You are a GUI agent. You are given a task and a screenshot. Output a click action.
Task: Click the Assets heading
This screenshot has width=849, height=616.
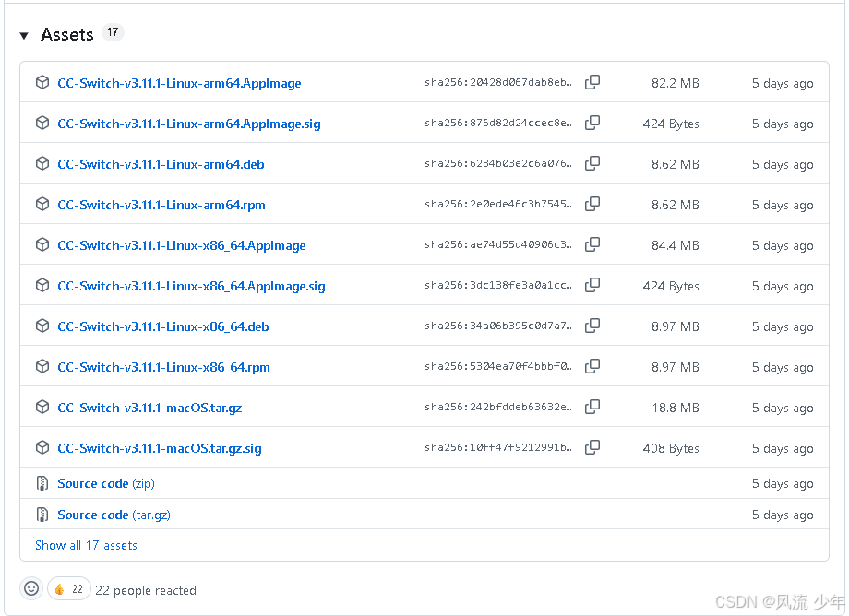67,35
